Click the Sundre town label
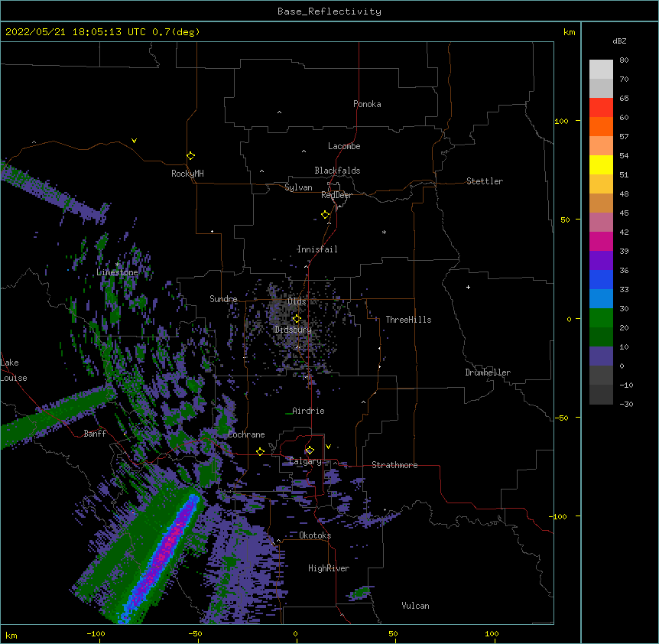This screenshot has height=644, width=659. click(223, 299)
